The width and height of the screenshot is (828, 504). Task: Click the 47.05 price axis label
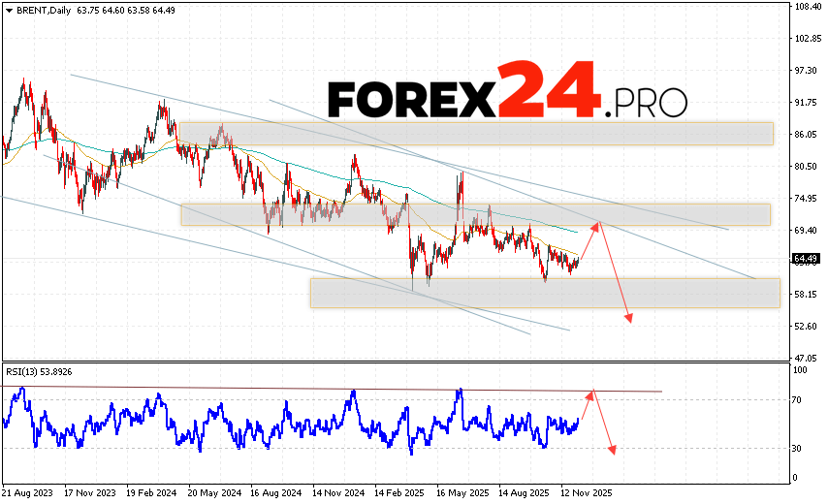805,357
